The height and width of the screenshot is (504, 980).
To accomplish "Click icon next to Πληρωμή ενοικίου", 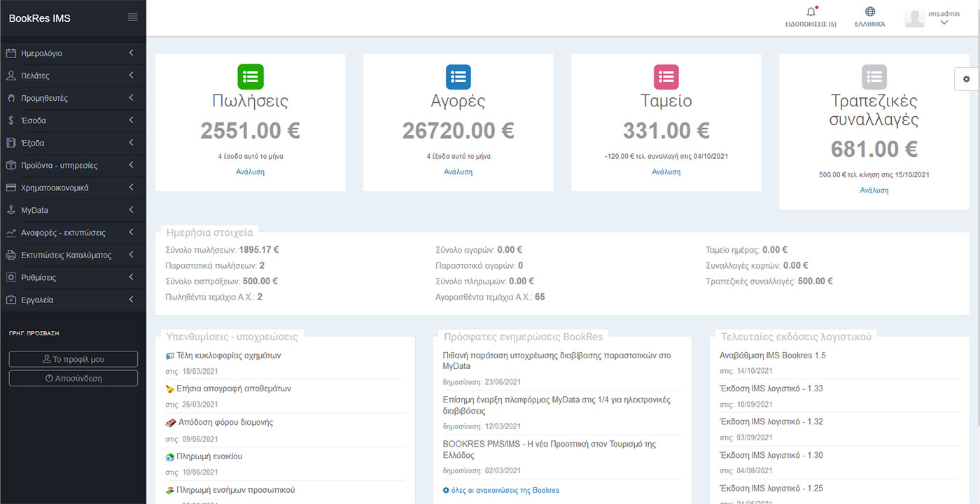I will tap(169, 456).
